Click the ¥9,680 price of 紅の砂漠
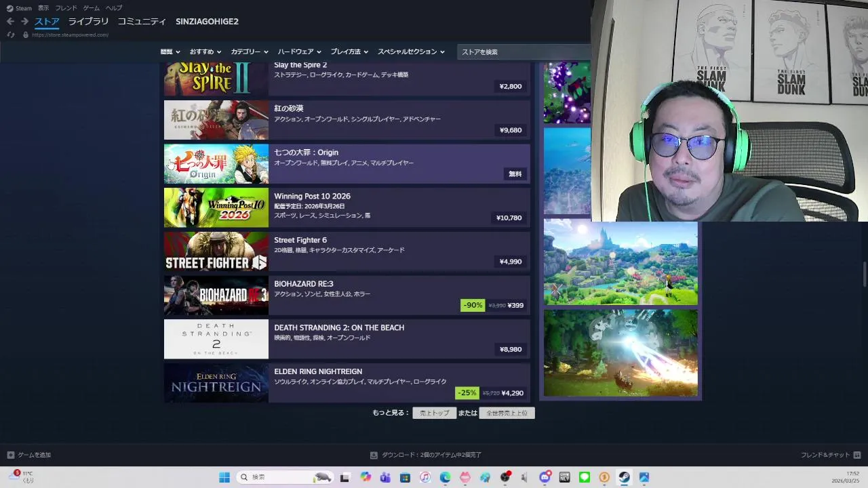This screenshot has width=868, height=488. click(511, 130)
